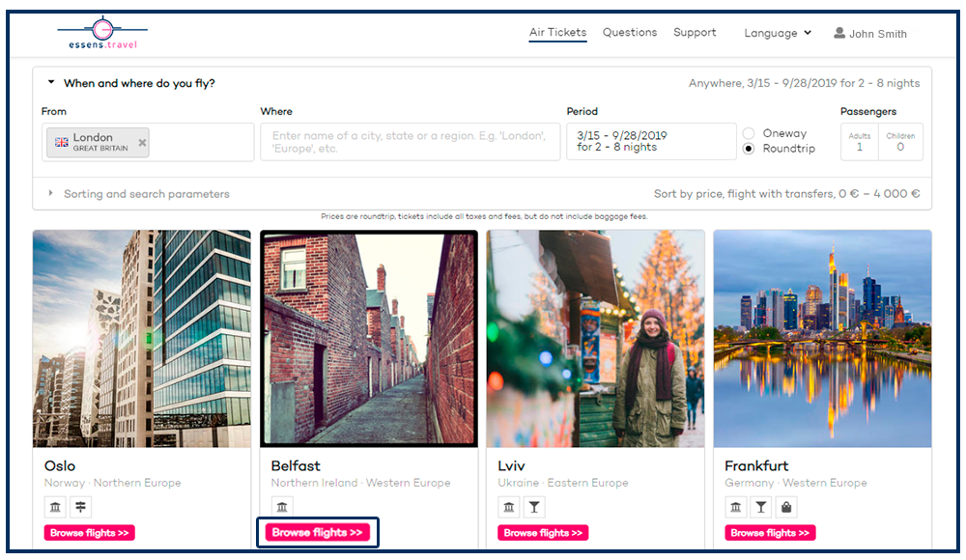The height and width of the screenshot is (560, 966).
Task: Click the Oslo city title
Action: (60, 465)
